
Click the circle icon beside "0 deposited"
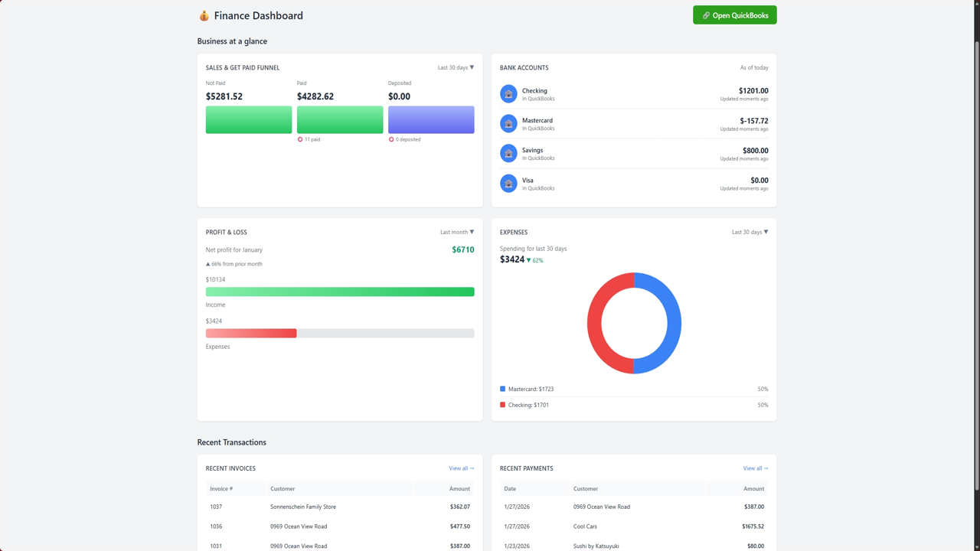(391, 139)
